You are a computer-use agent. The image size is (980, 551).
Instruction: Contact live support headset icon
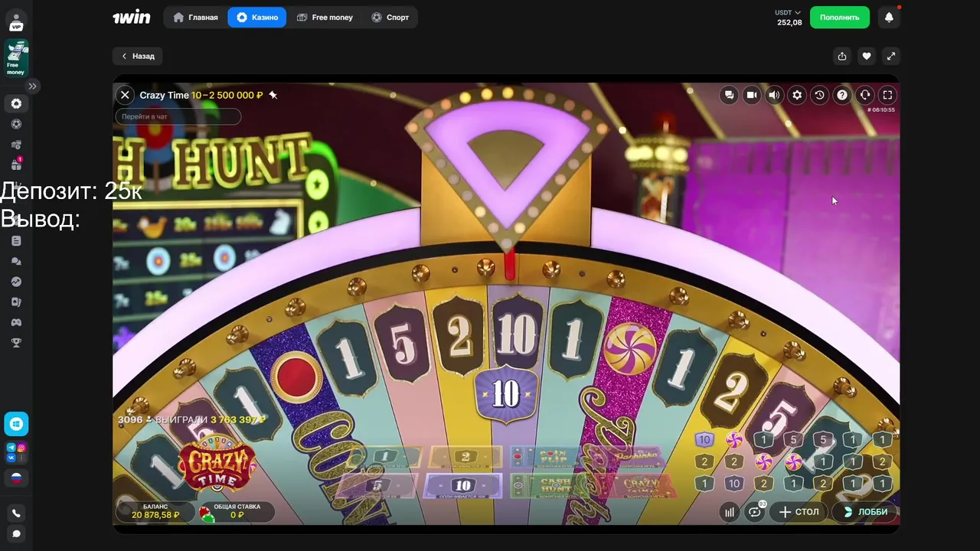pyautogui.click(x=865, y=95)
